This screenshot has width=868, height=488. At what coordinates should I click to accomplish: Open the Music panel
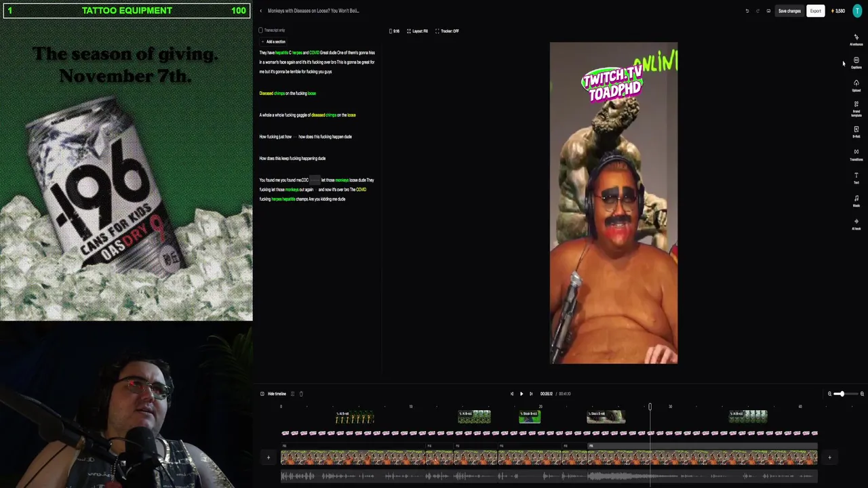(856, 201)
